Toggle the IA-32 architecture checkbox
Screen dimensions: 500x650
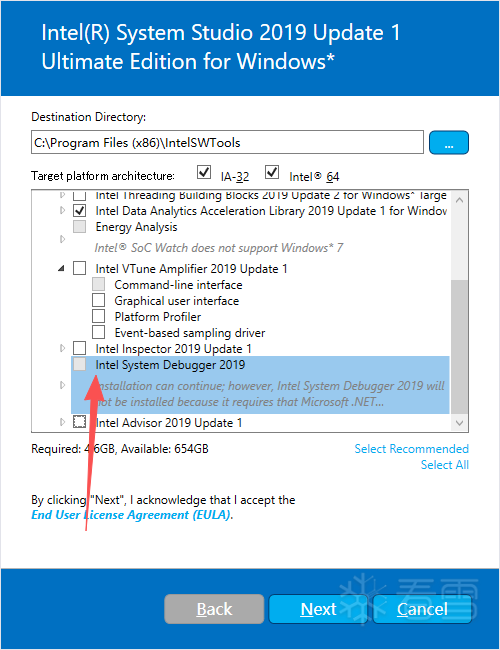204,172
